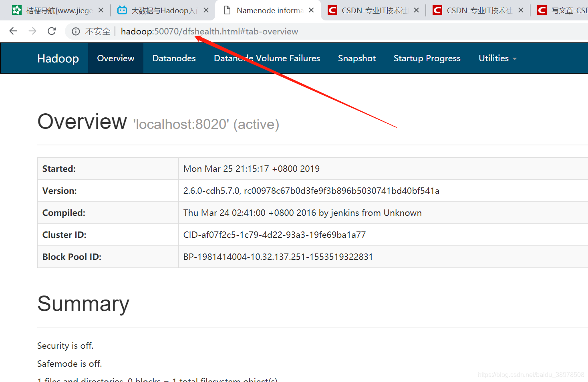Open the Overview nav item

pyautogui.click(x=116, y=58)
